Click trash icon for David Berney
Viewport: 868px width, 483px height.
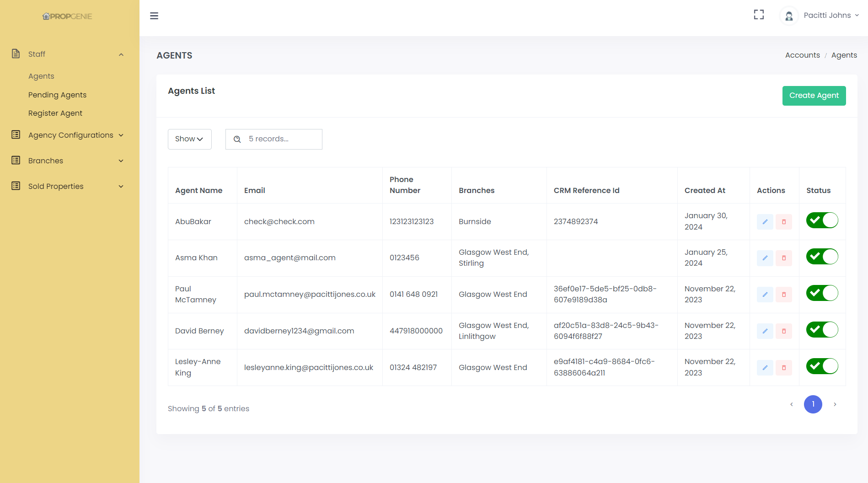[784, 331]
